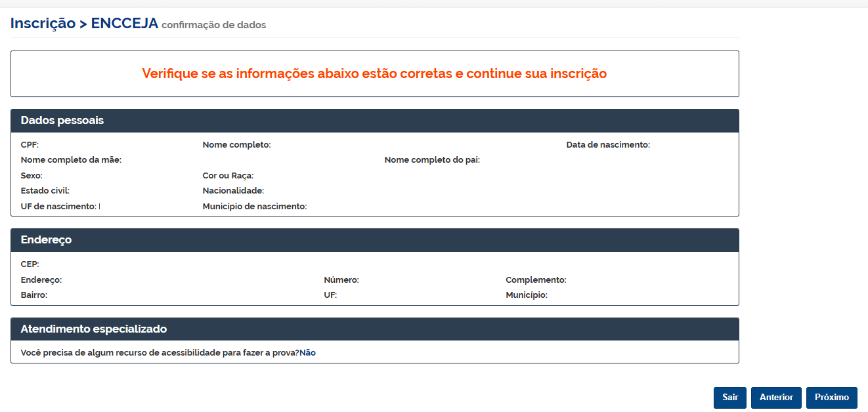This screenshot has width=868, height=412.
Task: Click the Próximo button to continue
Action: click(832, 398)
